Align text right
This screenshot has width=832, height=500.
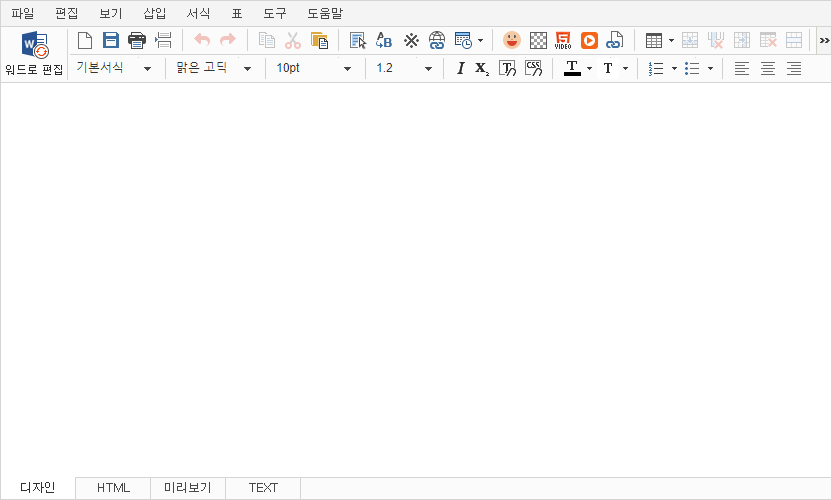coord(794,68)
